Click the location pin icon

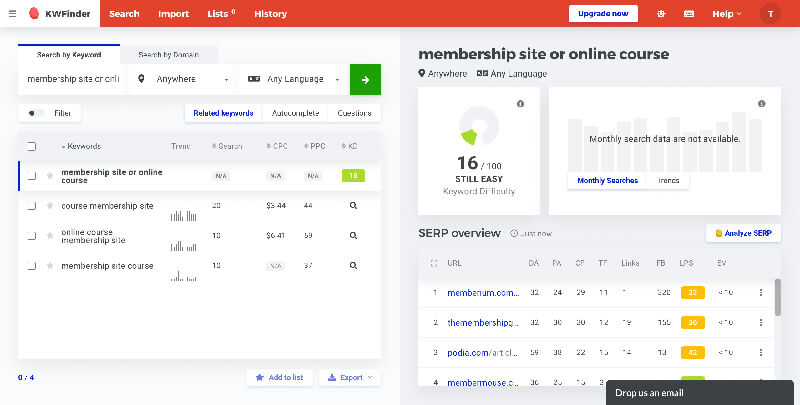pos(141,79)
